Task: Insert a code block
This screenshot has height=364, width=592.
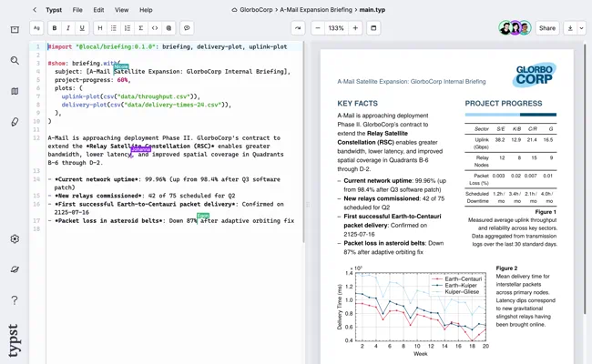Action: [155, 28]
